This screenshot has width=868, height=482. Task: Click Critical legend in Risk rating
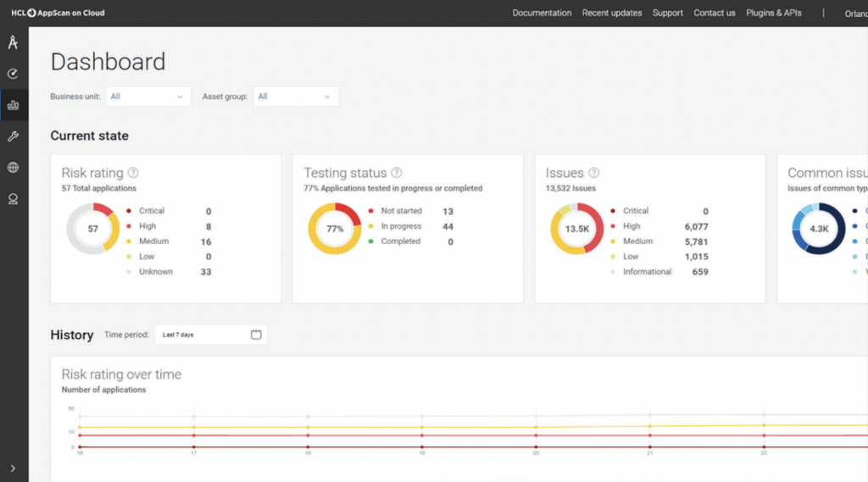[151, 211]
